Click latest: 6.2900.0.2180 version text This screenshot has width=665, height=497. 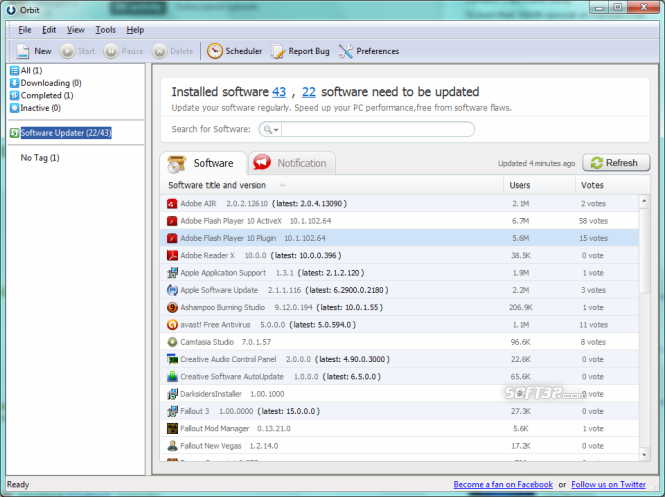[x=347, y=290]
